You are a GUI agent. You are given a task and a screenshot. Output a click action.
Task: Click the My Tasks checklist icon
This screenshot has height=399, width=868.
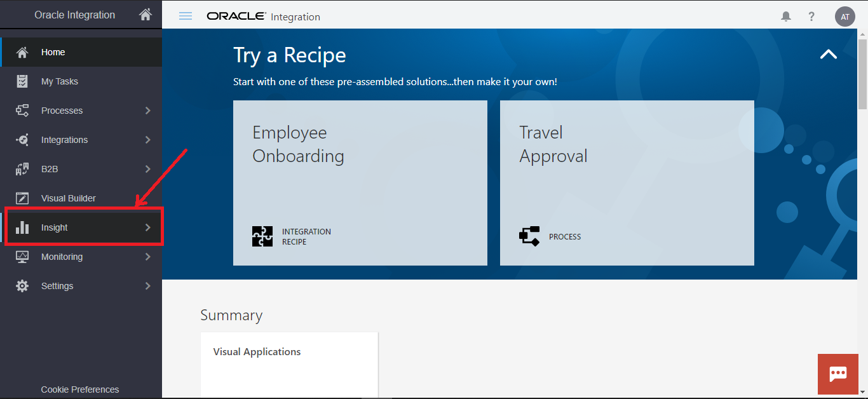tap(22, 81)
